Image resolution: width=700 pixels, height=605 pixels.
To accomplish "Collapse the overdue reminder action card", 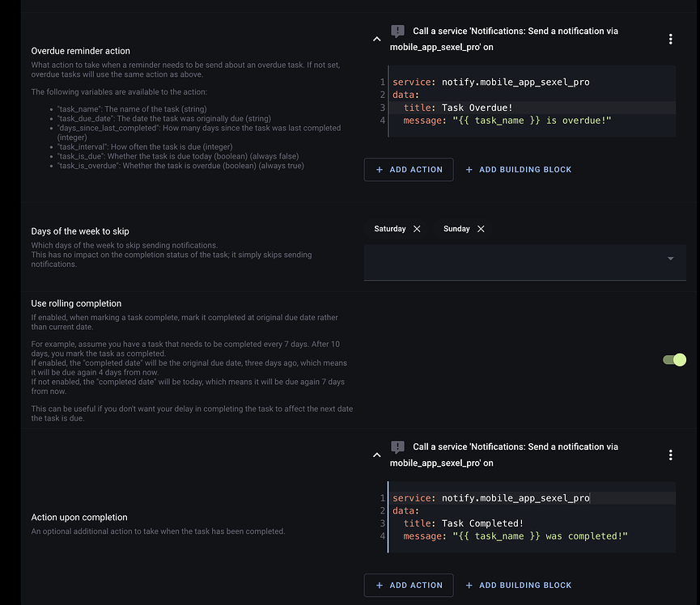I will [x=376, y=39].
